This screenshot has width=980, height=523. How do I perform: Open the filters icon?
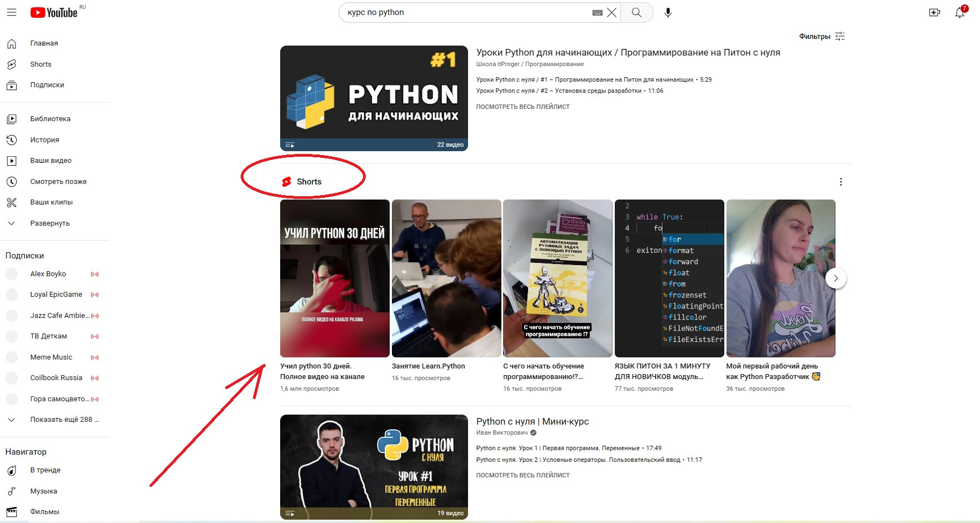pyautogui.click(x=840, y=36)
